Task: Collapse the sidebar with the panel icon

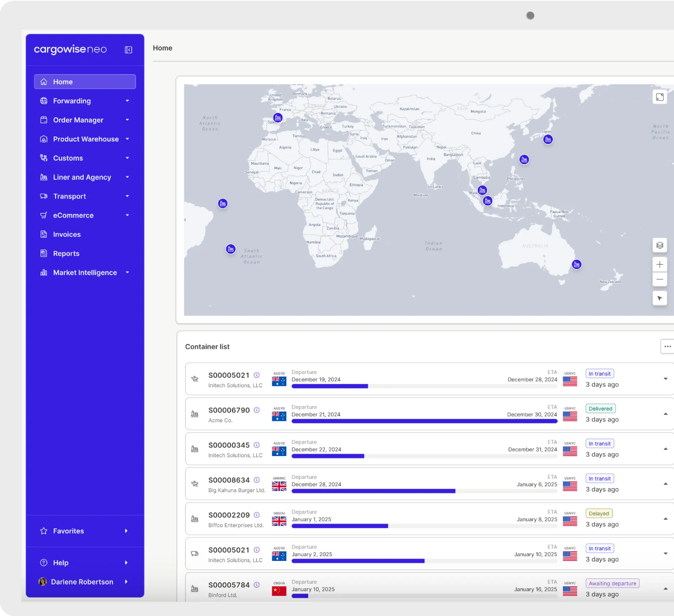Action: coord(128,50)
